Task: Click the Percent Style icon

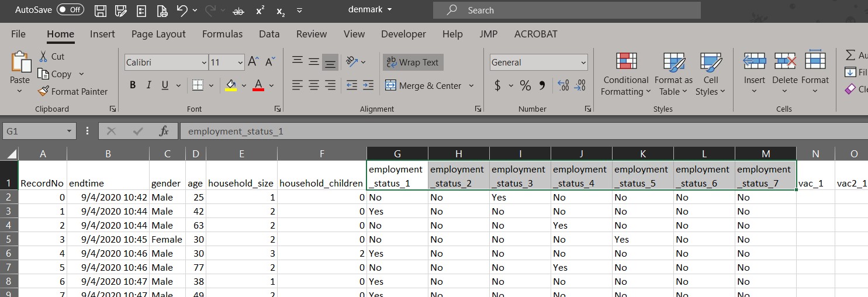Action: pos(525,86)
